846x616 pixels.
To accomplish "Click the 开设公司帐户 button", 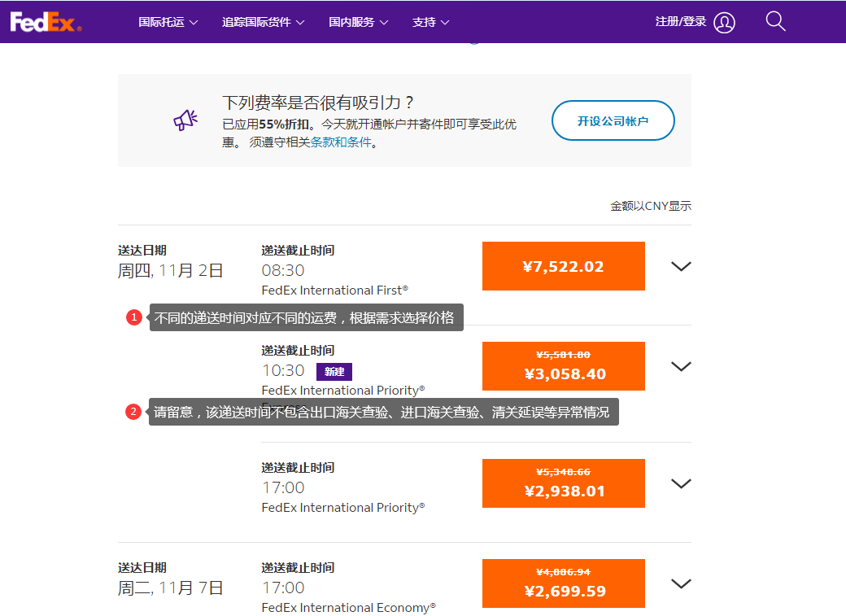I will 613,120.
